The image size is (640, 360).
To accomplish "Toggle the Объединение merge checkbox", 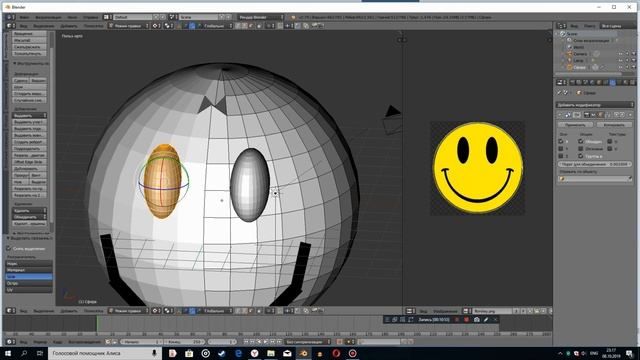I will (580, 141).
